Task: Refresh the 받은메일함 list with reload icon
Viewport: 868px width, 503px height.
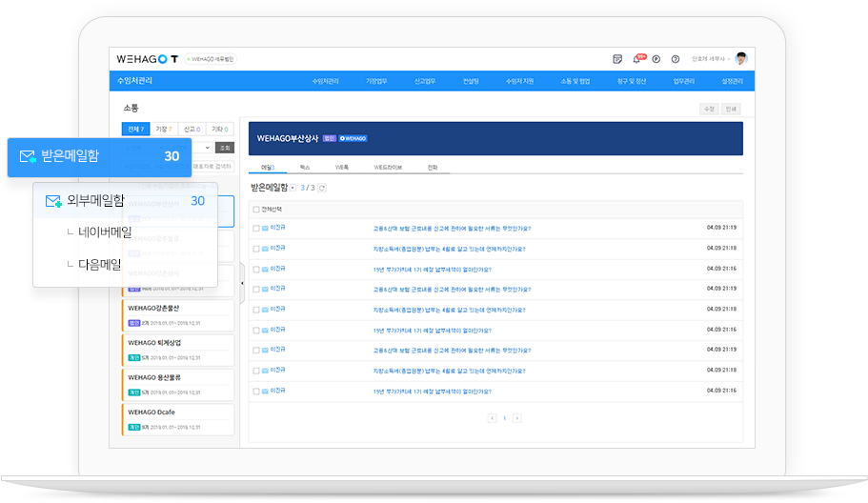Action: [322, 188]
